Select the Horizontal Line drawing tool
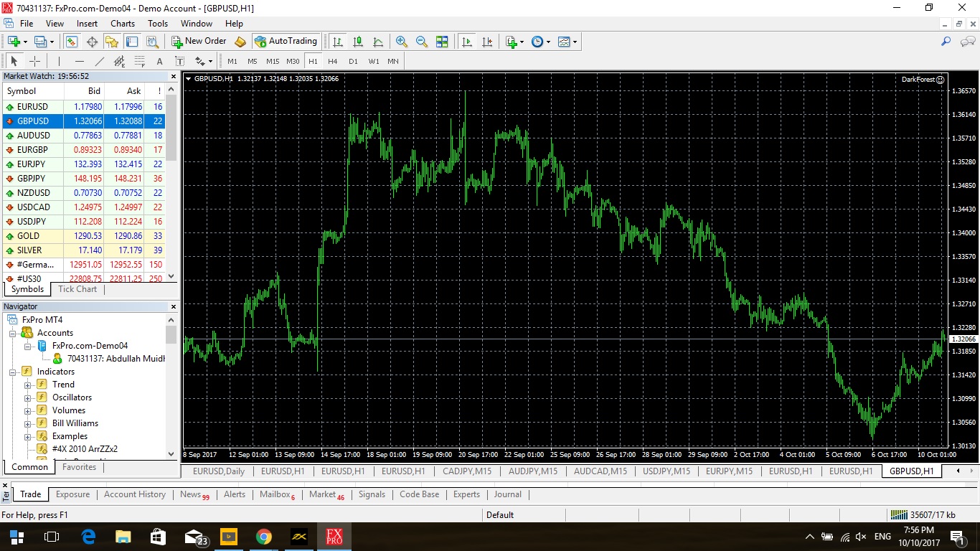The height and width of the screenshot is (551, 980). pos(79,61)
